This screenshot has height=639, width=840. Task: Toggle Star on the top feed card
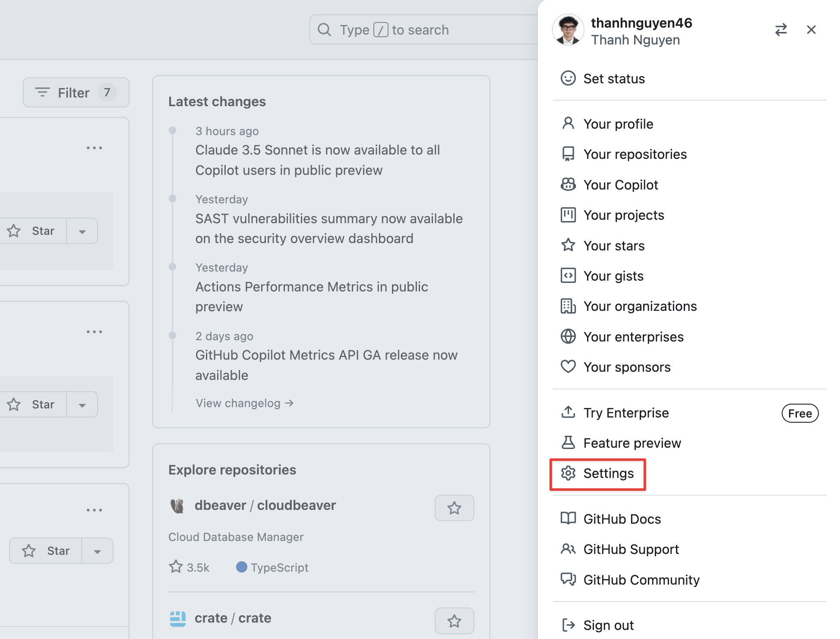click(32, 231)
